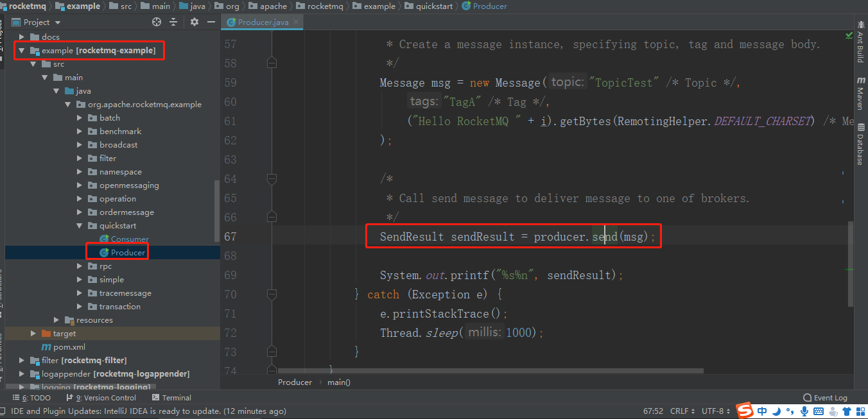Click the Sogou microphone voice input icon
This screenshot has width=868, height=419.
(804, 411)
